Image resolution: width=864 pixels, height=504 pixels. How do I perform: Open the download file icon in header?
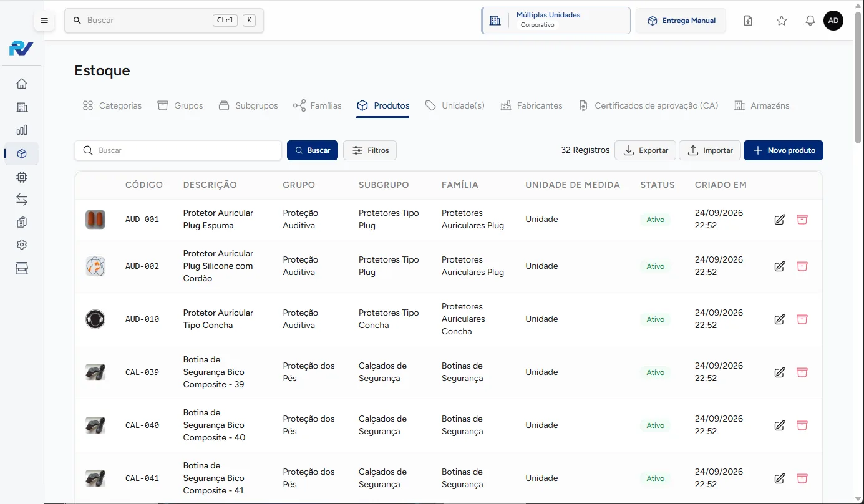748,21
